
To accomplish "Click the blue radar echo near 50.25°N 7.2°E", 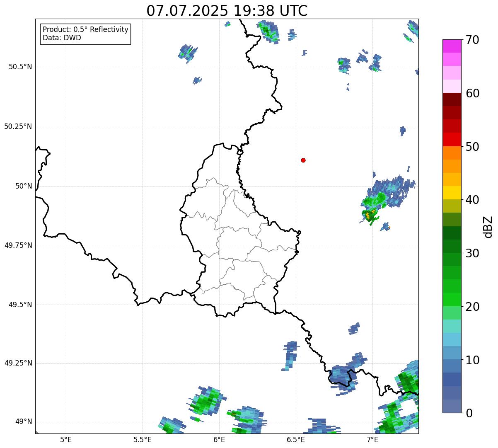I will (x=403, y=131).
